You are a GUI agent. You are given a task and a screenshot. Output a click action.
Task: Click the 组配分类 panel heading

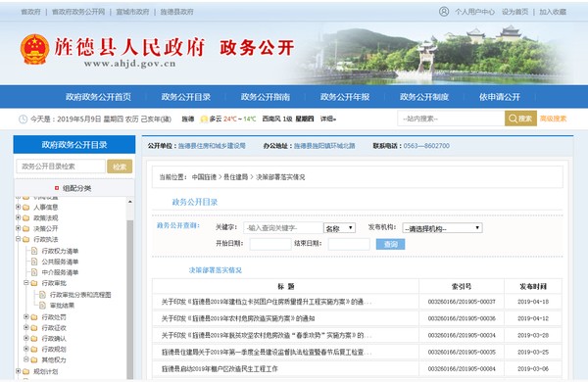(x=76, y=188)
